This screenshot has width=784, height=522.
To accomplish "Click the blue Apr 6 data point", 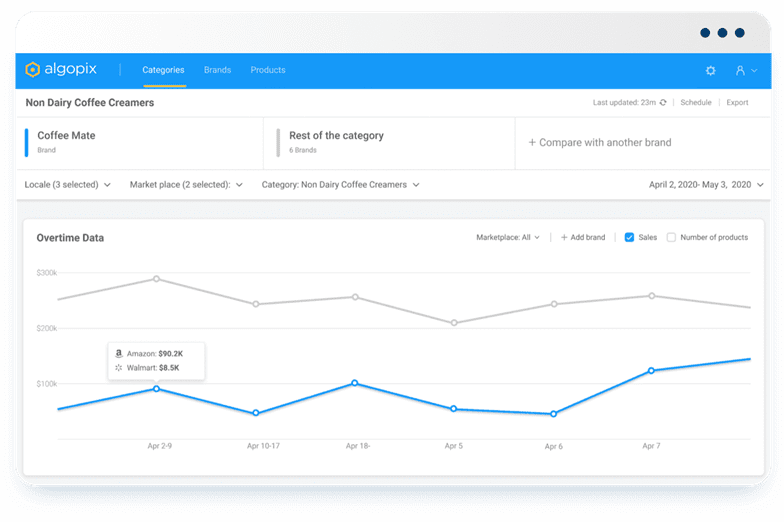I will 554,414.
